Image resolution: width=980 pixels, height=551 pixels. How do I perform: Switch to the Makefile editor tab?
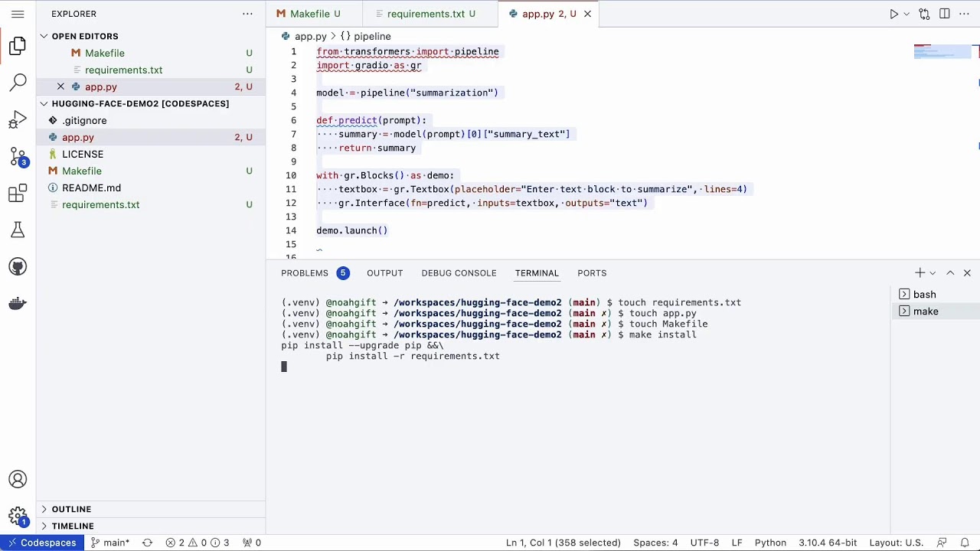[315, 14]
